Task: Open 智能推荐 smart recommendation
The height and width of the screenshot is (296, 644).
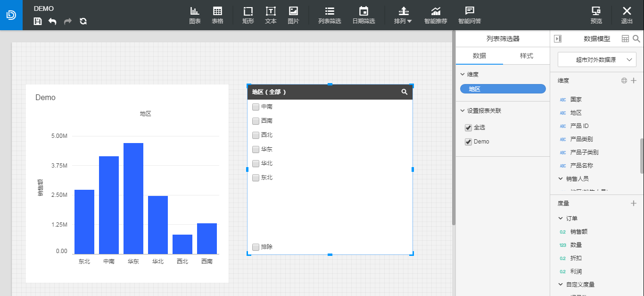Action: pos(436,15)
